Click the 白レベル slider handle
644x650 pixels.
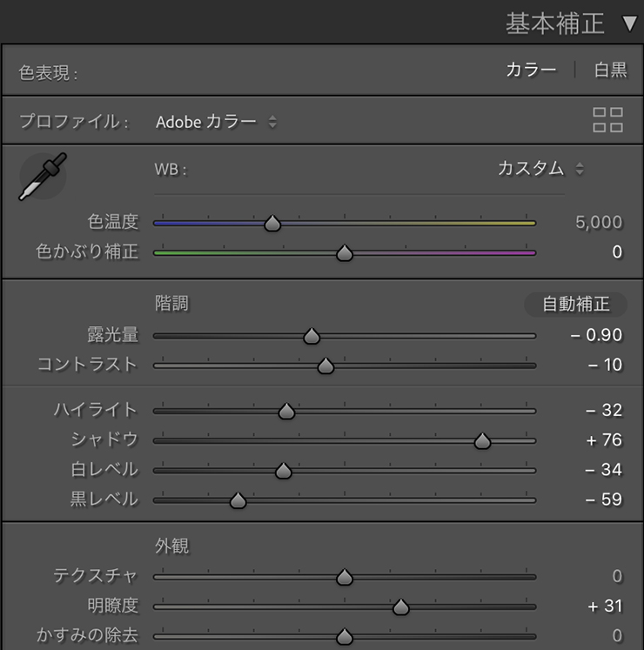point(284,471)
